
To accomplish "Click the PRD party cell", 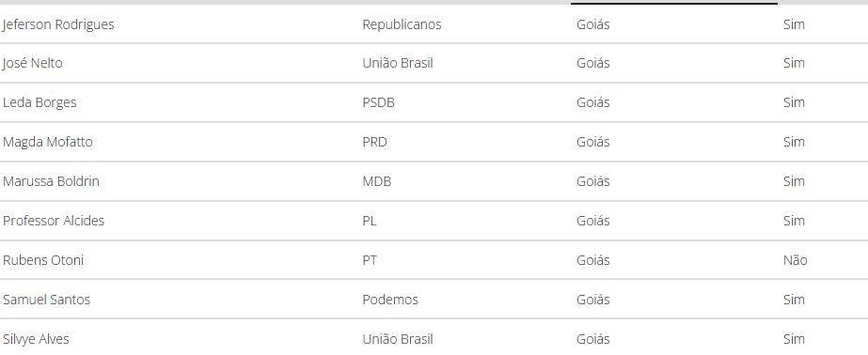I will click(375, 142).
